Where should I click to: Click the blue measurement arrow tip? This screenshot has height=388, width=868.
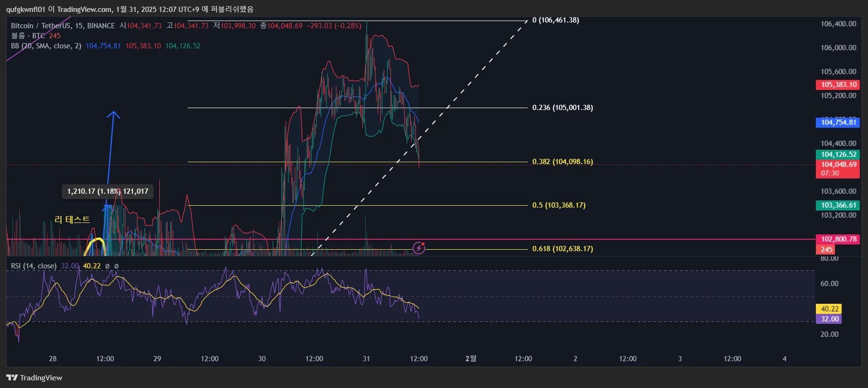click(113, 114)
